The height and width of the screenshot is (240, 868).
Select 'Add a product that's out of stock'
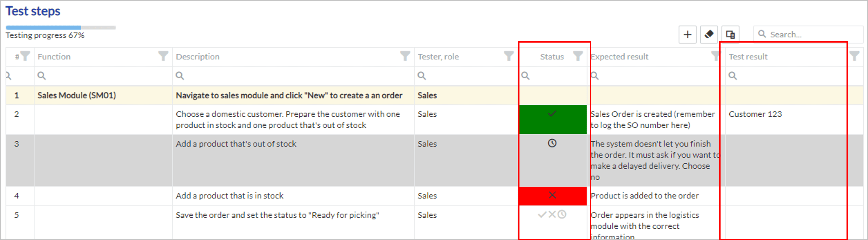(x=293, y=160)
